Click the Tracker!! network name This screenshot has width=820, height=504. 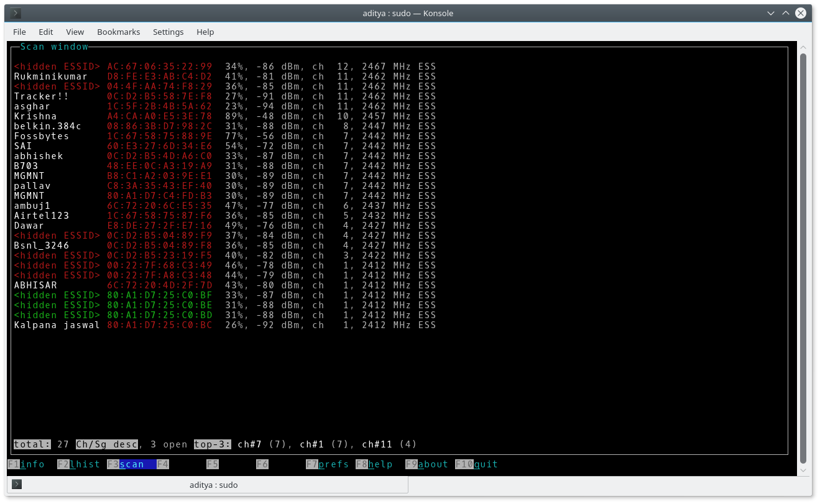pos(42,96)
